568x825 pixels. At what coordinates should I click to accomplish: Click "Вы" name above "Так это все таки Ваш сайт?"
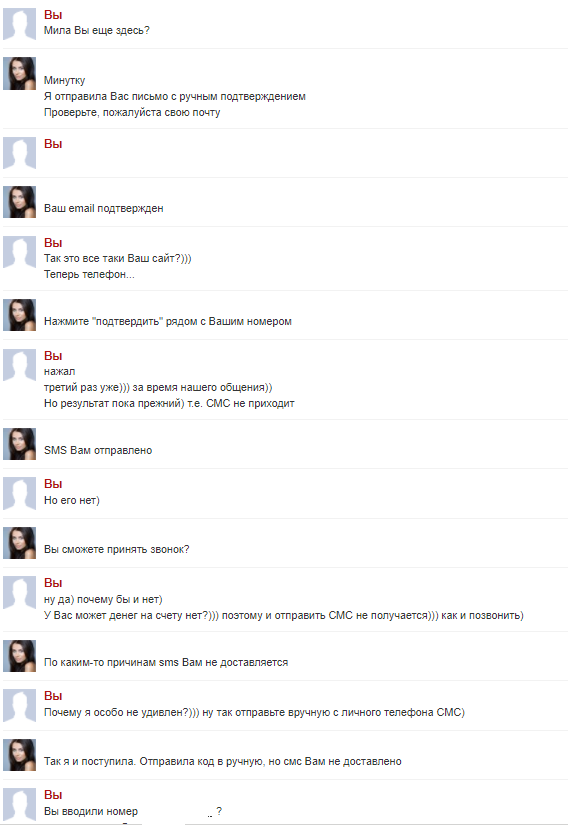click(x=53, y=243)
